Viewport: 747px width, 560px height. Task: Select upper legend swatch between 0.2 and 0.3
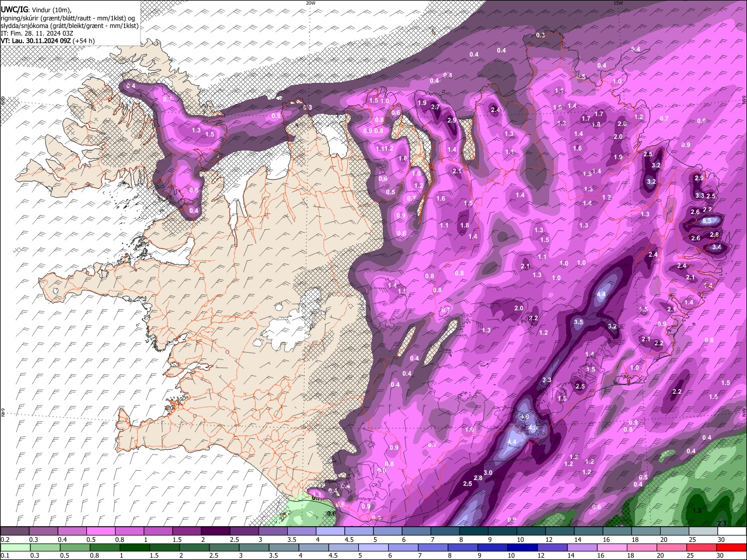pyautogui.click(x=15, y=531)
